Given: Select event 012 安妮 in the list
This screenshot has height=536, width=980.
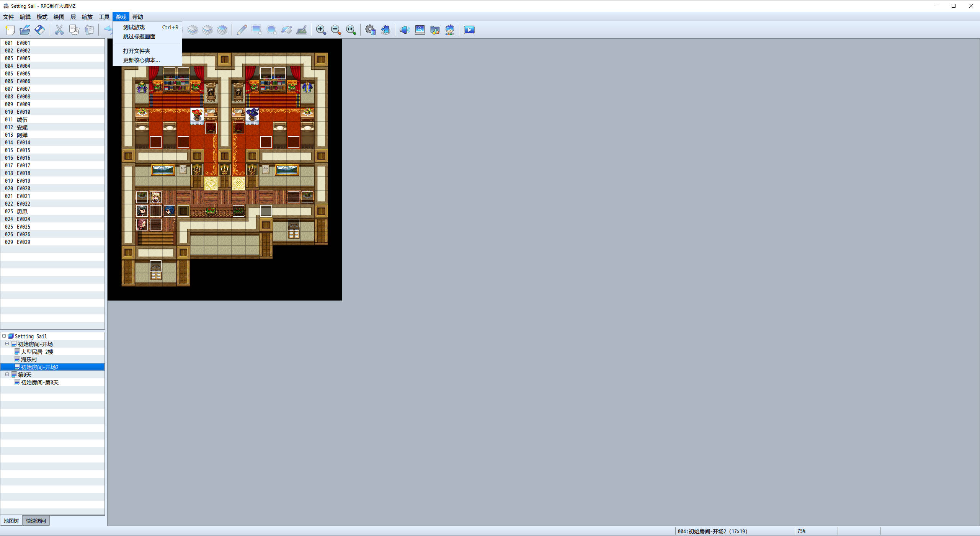Looking at the screenshot, I should [x=52, y=127].
